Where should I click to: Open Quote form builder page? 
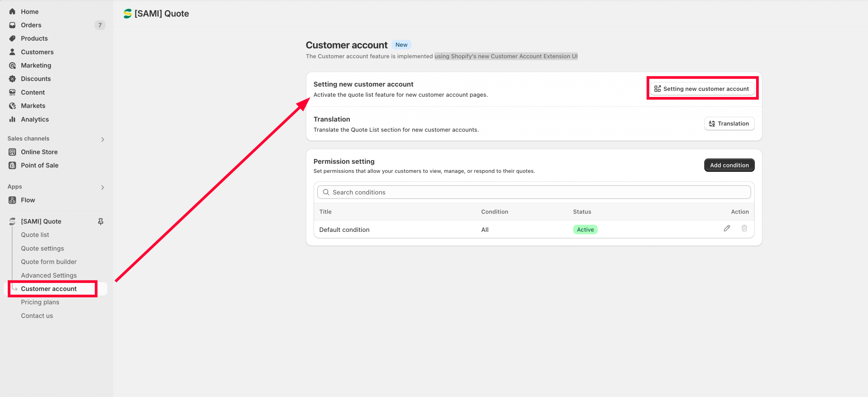coord(49,262)
